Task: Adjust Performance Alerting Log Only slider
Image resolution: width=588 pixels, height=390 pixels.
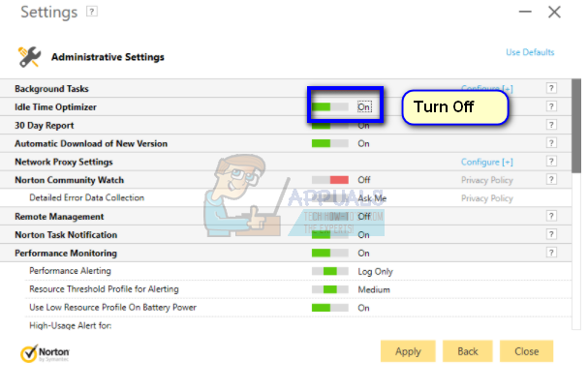Action: 330,271
